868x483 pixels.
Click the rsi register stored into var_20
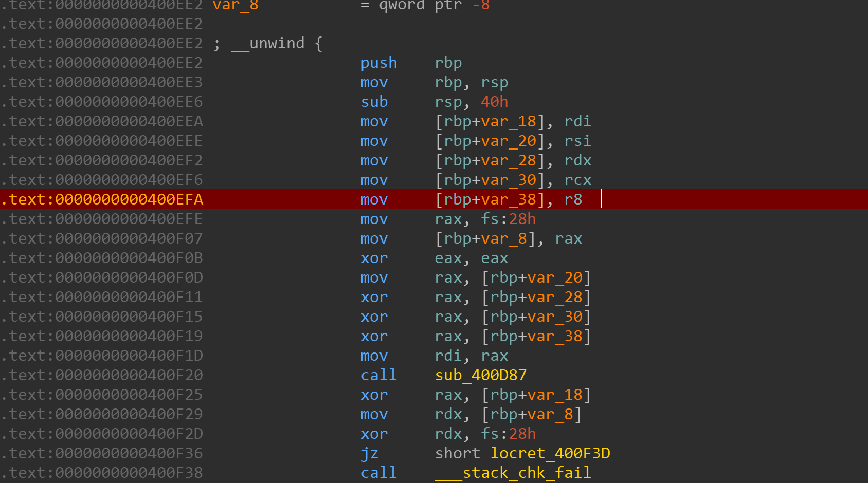pos(577,141)
